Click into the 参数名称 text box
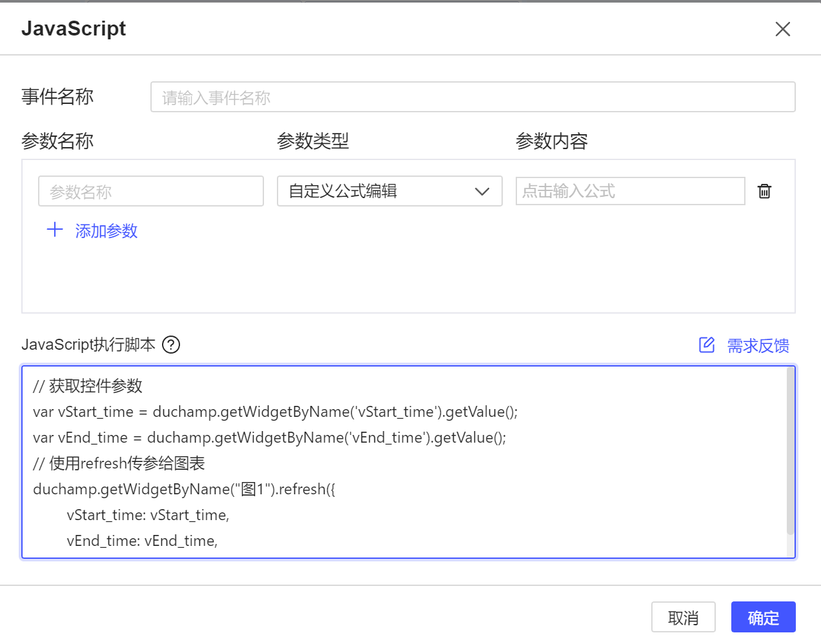821x644 pixels. click(151, 191)
